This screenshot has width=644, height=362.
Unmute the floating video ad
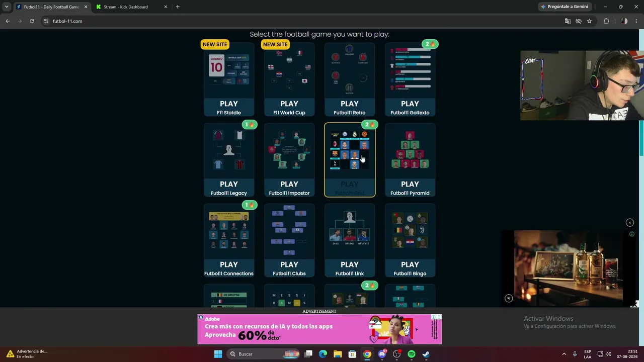tap(509, 298)
